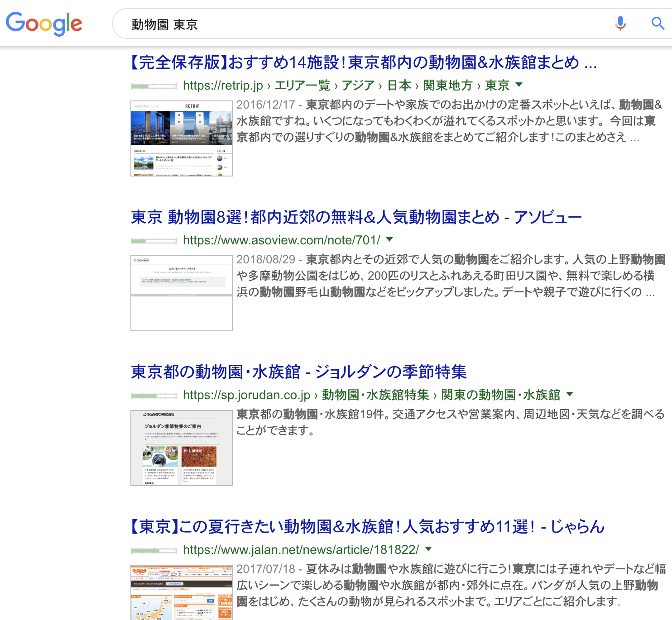Image resolution: width=672 pixels, height=620 pixels.
Task: Click the green rank indicator beside the asoview URL
Action: (153, 241)
